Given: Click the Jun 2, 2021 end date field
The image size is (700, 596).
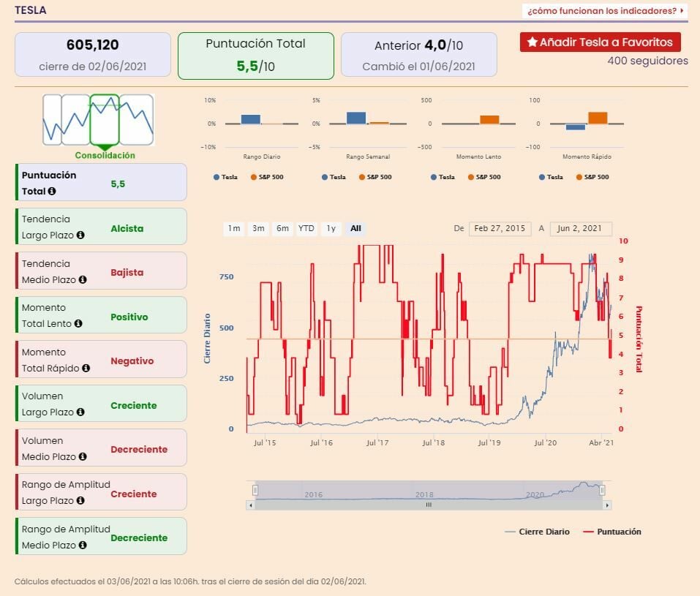Looking at the screenshot, I should click(581, 229).
